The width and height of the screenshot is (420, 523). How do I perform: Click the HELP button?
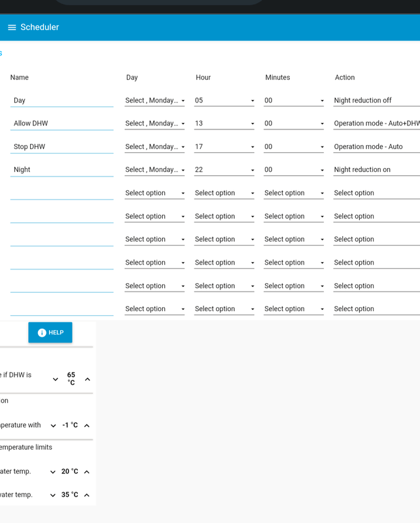50,332
